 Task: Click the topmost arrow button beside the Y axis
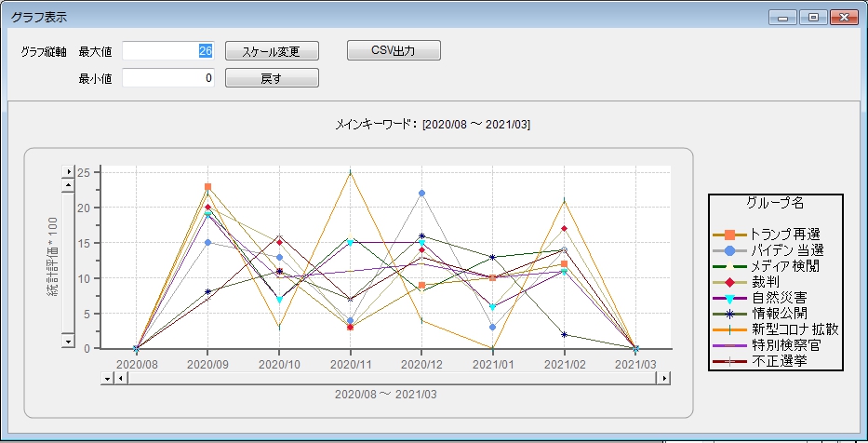68,172
